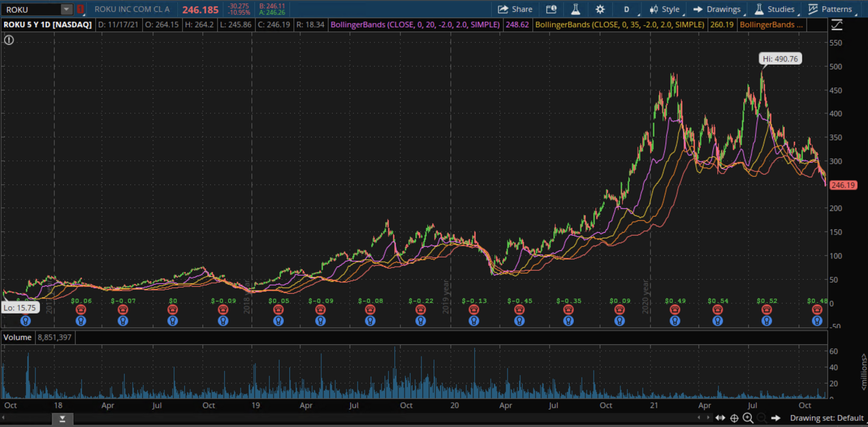868x427 pixels.
Task: Click the card-with-badge icon right of Share
Action: [x=551, y=9]
